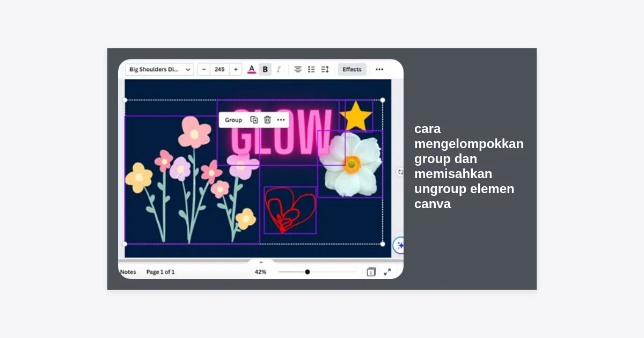Open the text color picker

252,69
